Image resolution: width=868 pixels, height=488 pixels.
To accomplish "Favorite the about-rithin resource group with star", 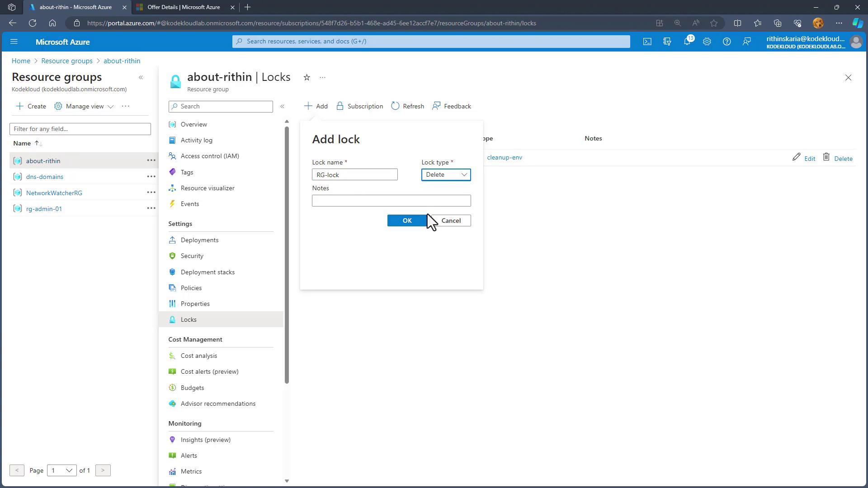I will coord(307,77).
